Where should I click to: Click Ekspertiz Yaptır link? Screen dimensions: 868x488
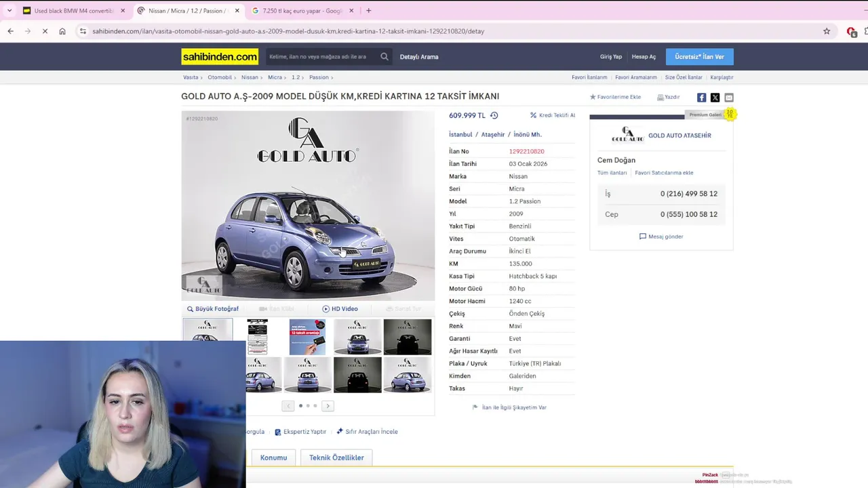point(300,432)
